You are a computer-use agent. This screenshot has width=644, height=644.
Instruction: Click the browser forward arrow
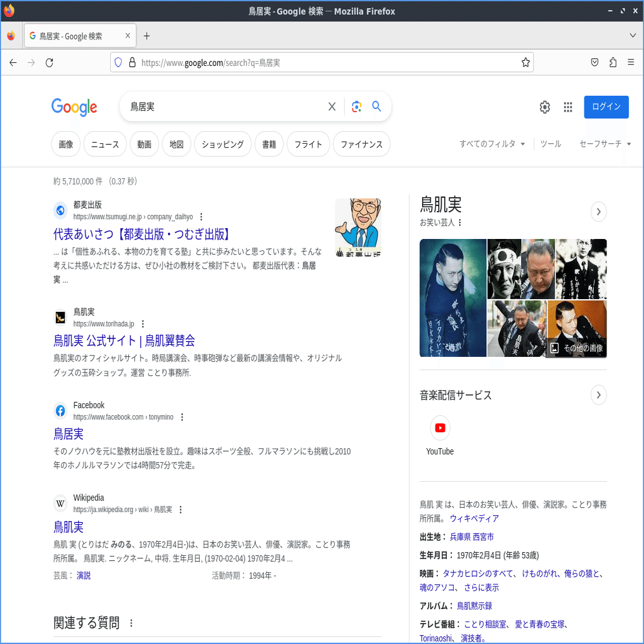coord(31,62)
